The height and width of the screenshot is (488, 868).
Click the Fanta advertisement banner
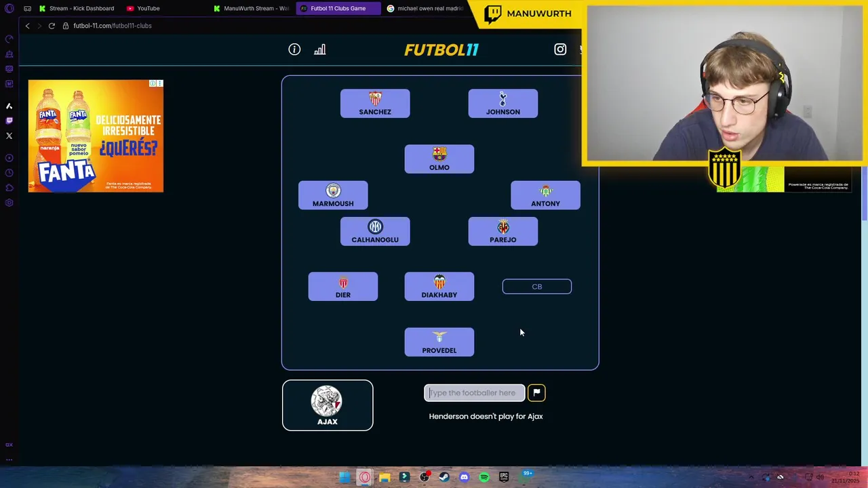pyautogui.click(x=96, y=136)
